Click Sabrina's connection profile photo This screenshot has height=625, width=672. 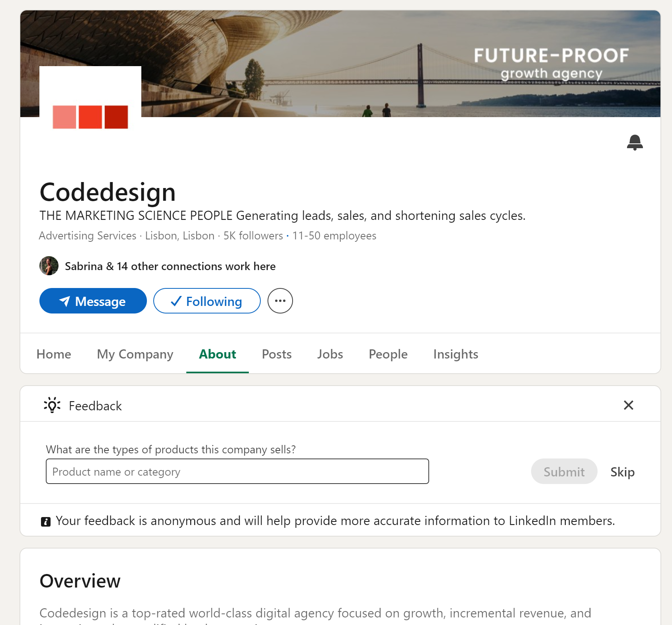pyautogui.click(x=49, y=266)
